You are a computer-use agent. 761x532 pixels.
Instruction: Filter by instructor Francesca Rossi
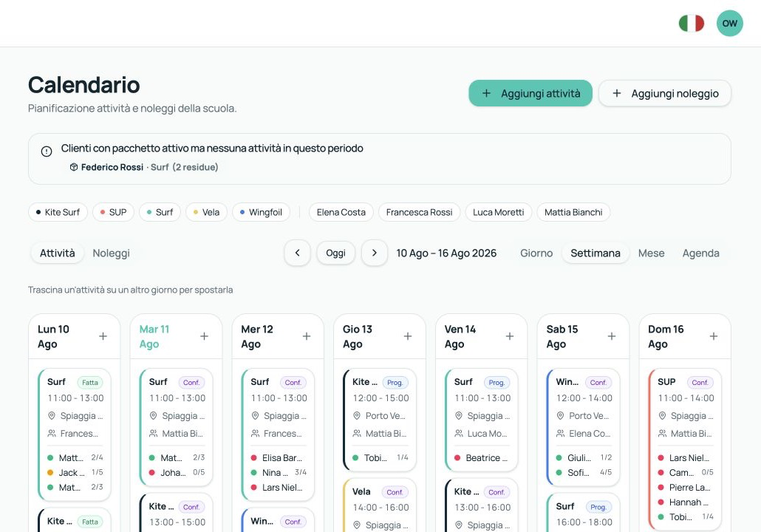tap(420, 212)
